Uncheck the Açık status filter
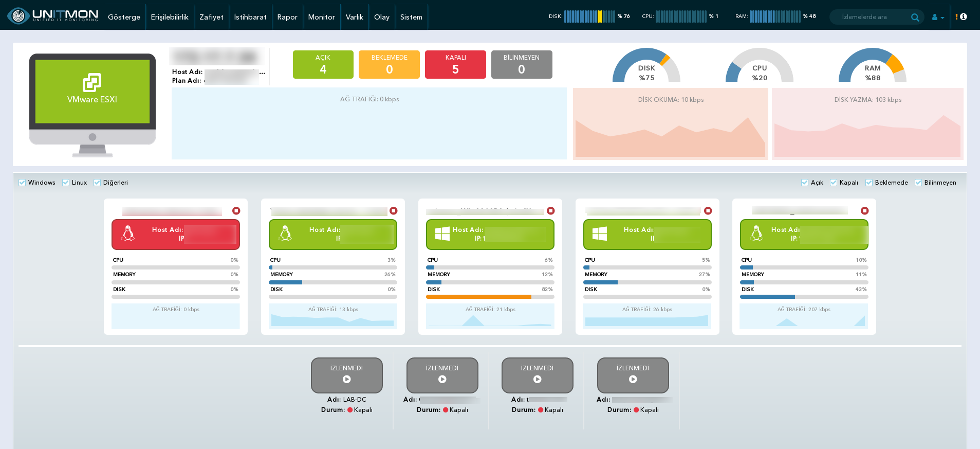980x449 pixels. (x=805, y=183)
